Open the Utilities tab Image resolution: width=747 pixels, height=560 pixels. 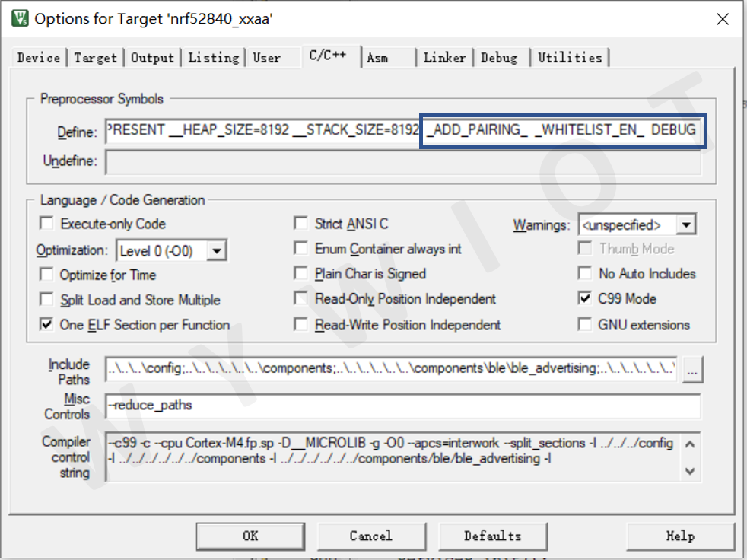click(x=570, y=58)
